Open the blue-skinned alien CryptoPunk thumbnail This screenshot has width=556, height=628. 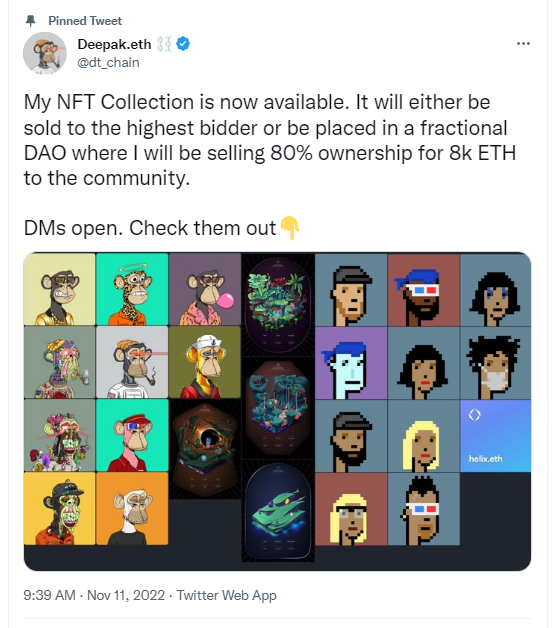pos(351,363)
